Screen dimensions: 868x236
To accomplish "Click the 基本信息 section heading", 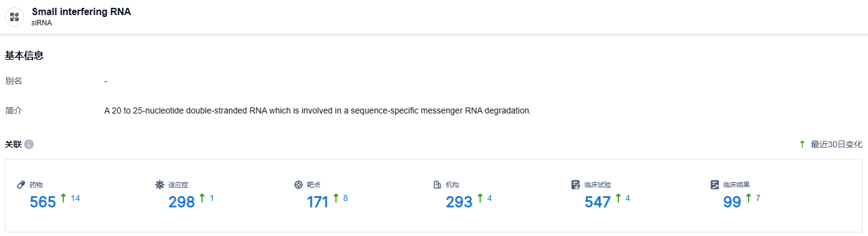I will coord(24,56).
